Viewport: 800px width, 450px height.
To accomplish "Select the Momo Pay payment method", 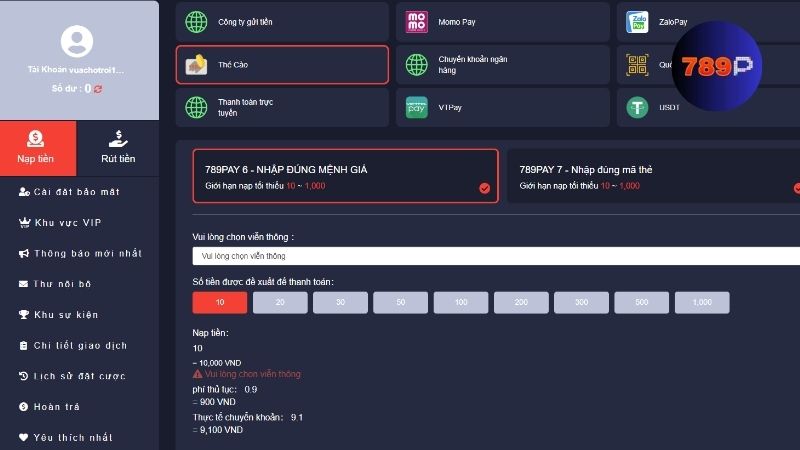I will pos(503,22).
